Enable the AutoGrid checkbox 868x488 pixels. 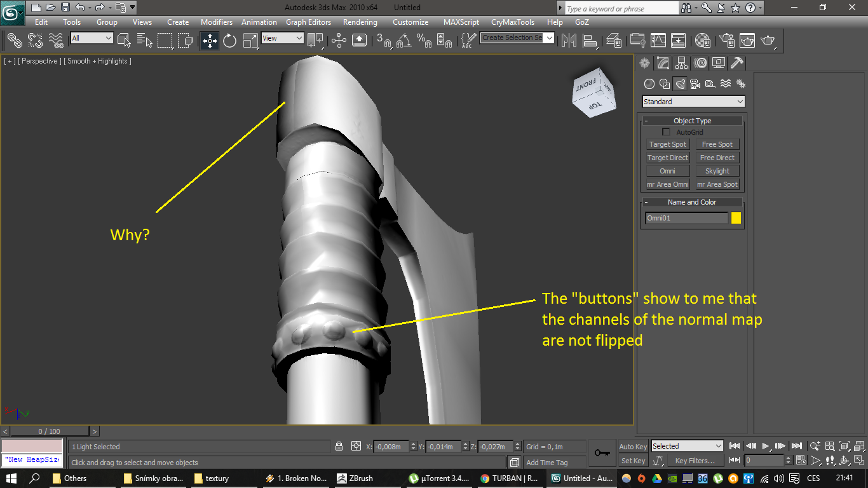666,132
